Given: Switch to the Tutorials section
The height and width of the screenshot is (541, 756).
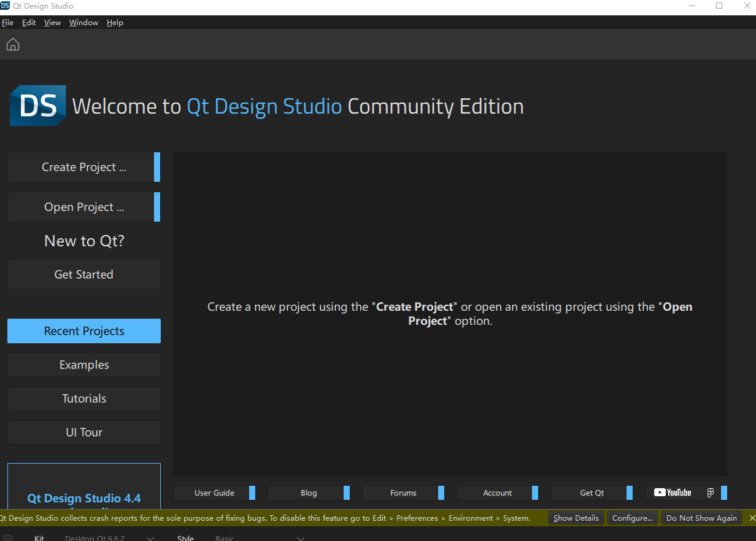Looking at the screenshot, I should point(84,399).
